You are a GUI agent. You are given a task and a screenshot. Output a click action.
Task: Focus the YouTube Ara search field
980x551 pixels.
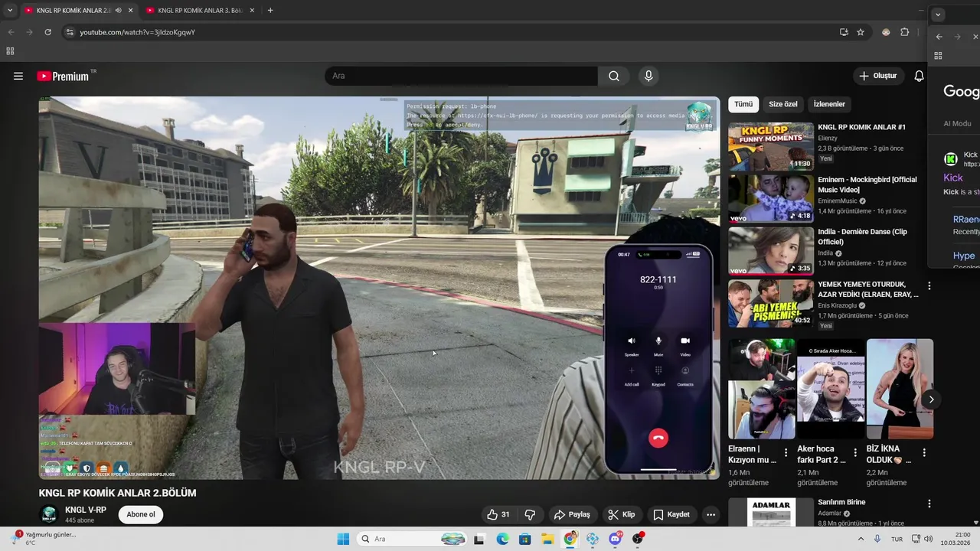[462, 76]
